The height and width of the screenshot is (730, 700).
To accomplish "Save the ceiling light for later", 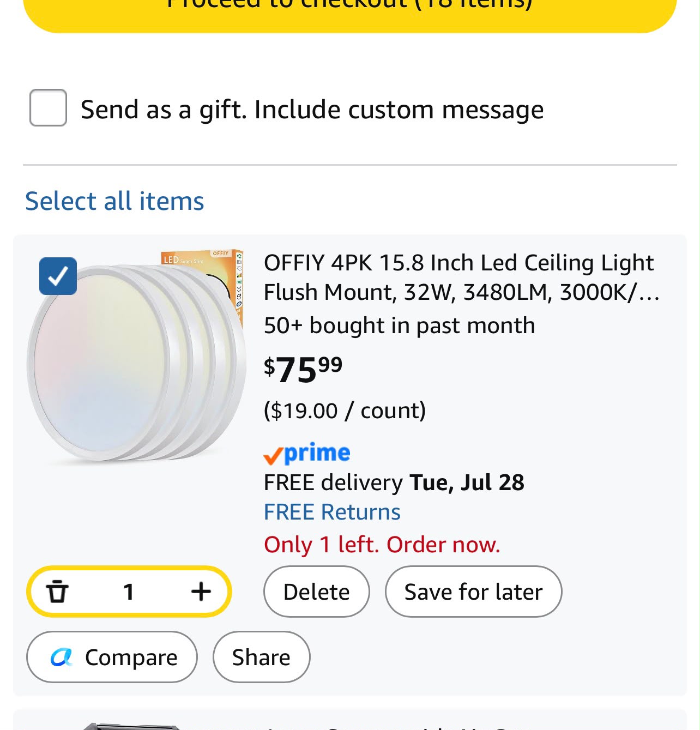I will tap(473, 592).
